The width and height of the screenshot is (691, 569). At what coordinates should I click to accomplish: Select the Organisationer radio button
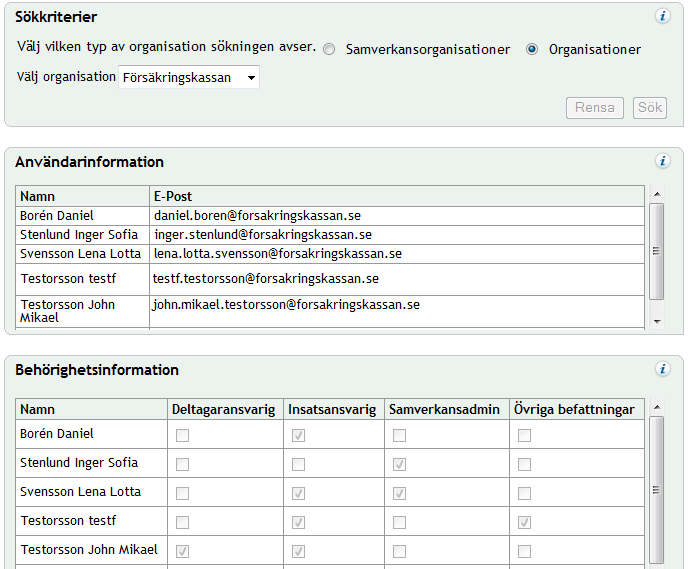[532, 49]
